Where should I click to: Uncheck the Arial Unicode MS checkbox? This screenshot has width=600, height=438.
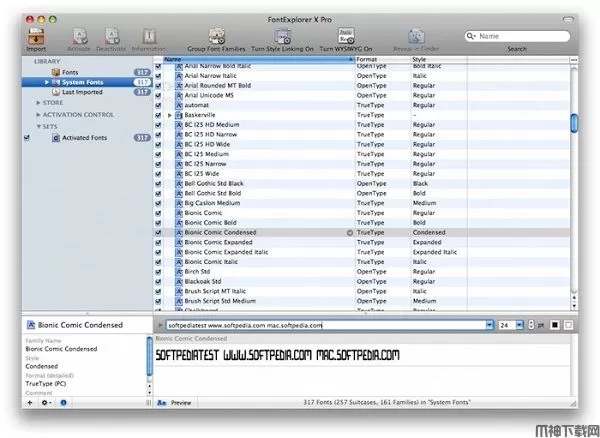158,96
